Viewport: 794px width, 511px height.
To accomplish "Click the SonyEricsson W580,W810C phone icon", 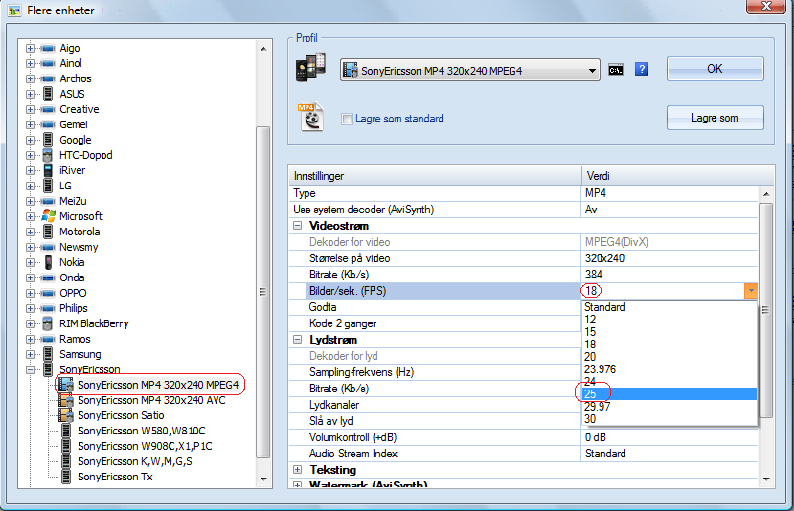I will click(66, 430).
